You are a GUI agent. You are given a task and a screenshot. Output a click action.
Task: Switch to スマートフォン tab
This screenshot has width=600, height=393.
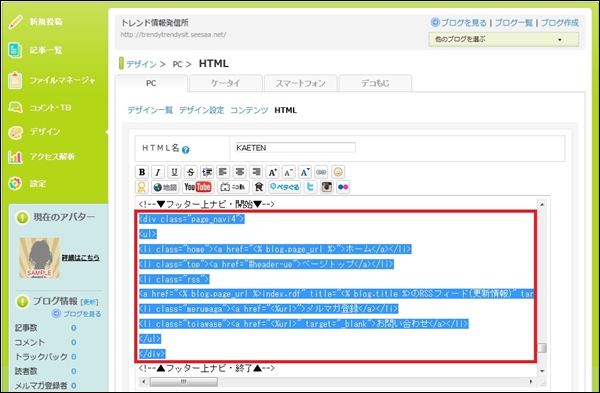(x=300, y=83)
